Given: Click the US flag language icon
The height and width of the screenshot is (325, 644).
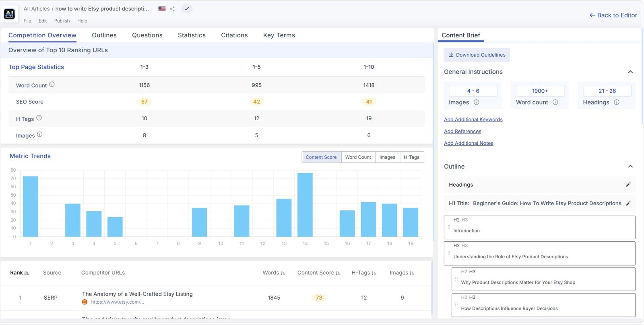Looking at the screenshot, I should click(162, 8).
